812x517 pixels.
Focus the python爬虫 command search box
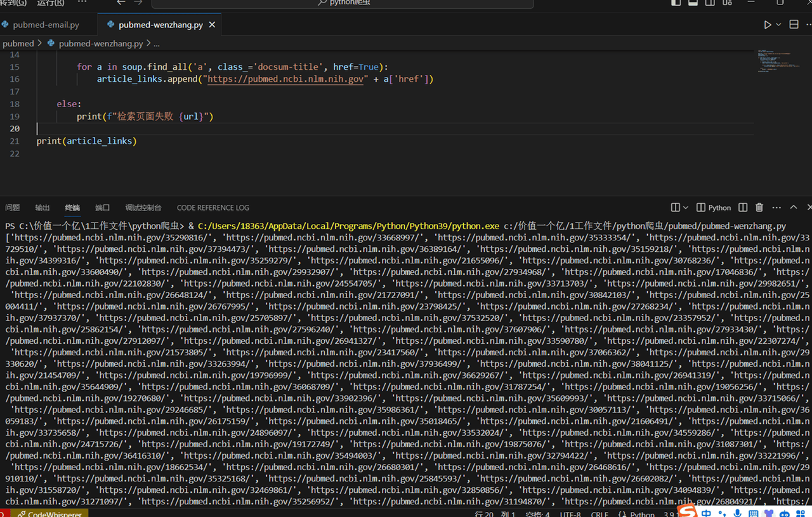click(x=343, y=3)
